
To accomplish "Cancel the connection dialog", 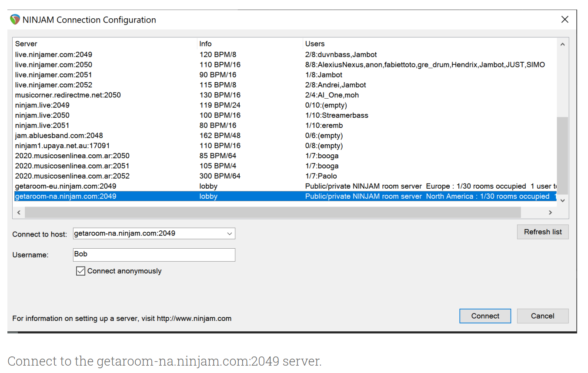I will (x=542, y=316).
